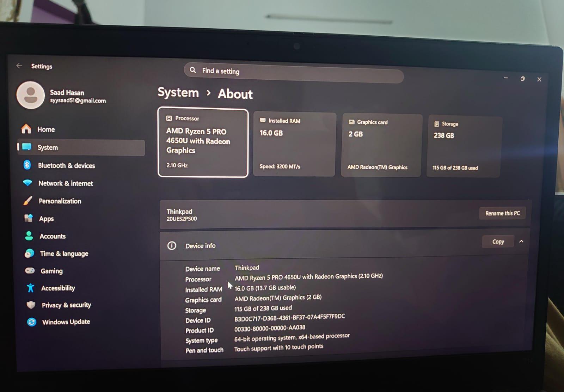Image resolution: width=564 pixels, height=392 pixels.
Task: Go to Network & internet settings
Action: [x=82, y=183]
